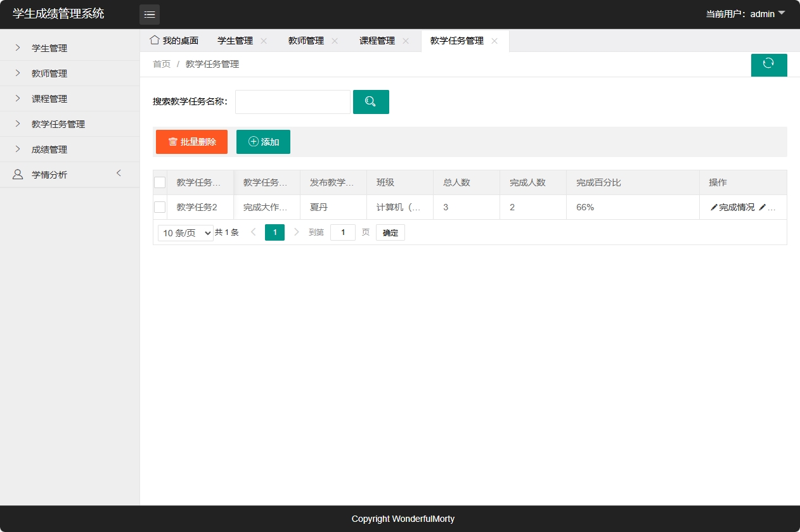Click the 批量删除 delete button
The image size is (800, 532).
click(x=191, y=142)
